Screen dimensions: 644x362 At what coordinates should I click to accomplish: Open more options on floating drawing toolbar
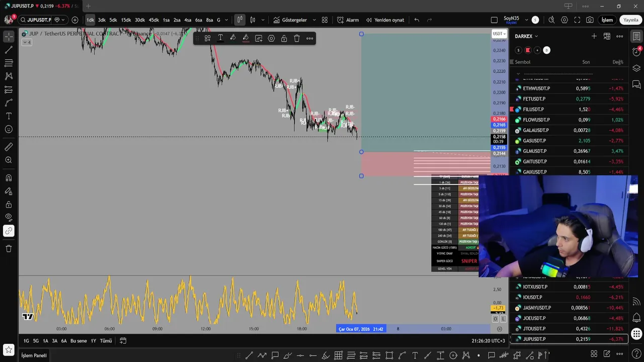tap(309, 38)
